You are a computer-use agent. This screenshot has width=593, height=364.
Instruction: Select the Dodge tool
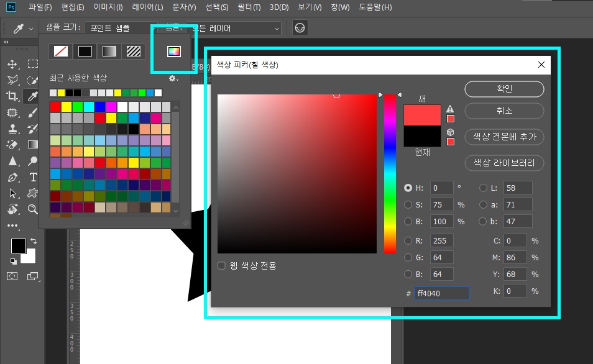click(32, 161)
